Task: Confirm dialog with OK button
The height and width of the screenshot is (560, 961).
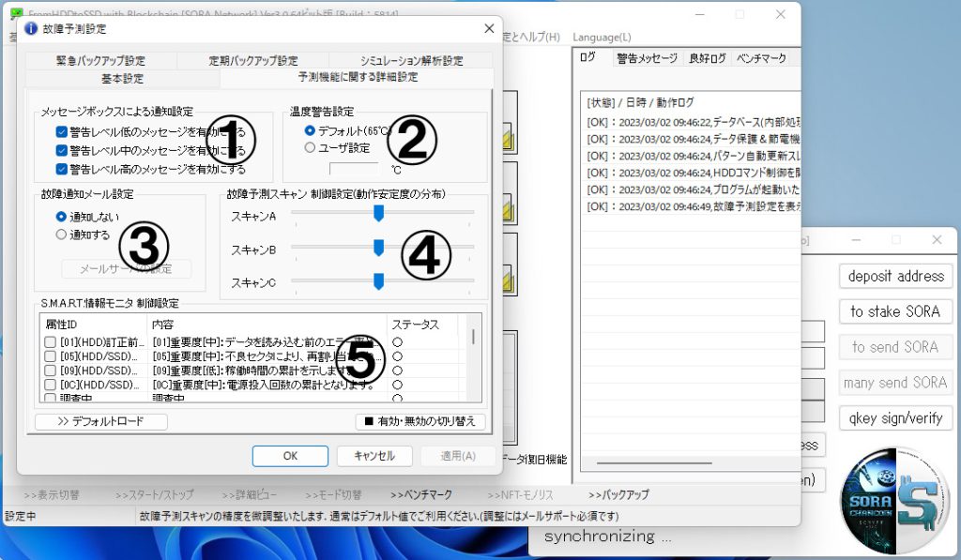Action: (290, 456)
